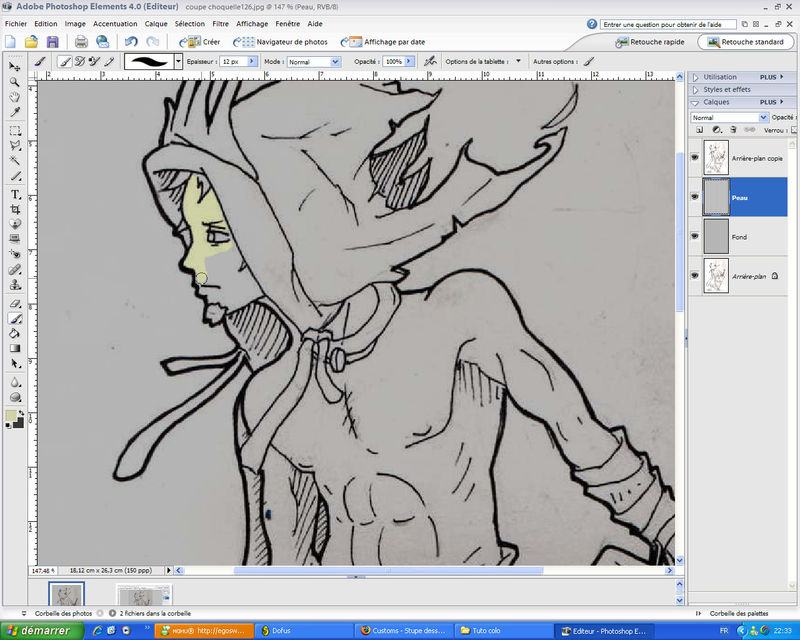
Task: Select the Zoom magnifier tool
Action: tap(15, 82)
